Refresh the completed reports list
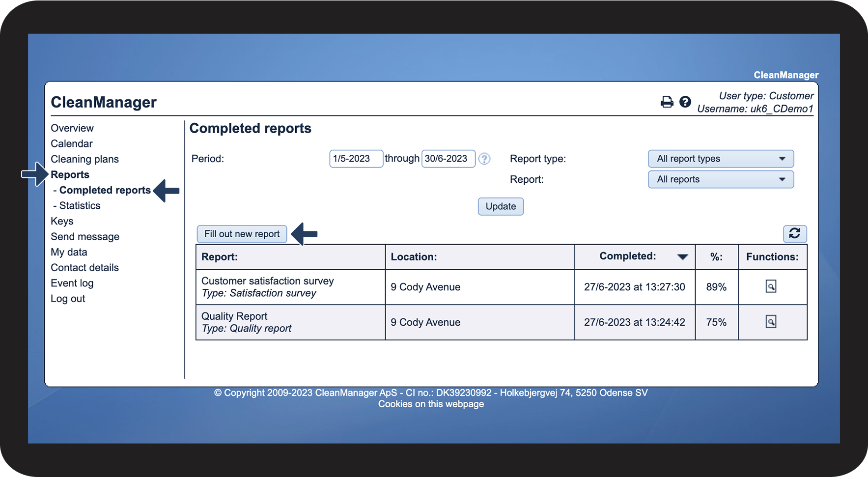Screen dimensions: 868x477 click(x=795, y=234)
